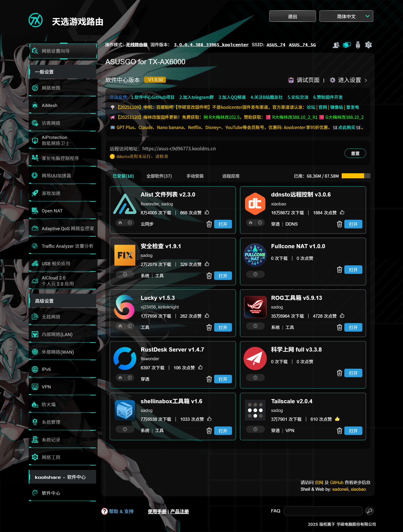The width and height of the screenshot is (403, 532).
Task: Open the 简体中文 language dropdown
Action: pyautogui.click(x=346, y=16)
